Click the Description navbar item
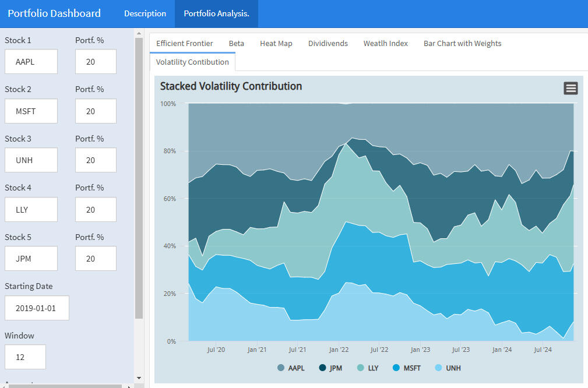The image size is (588, 388). pos(145,13)
